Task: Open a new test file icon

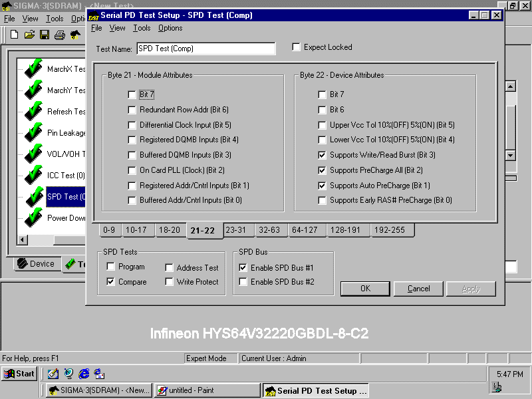Action: (15, 35)
